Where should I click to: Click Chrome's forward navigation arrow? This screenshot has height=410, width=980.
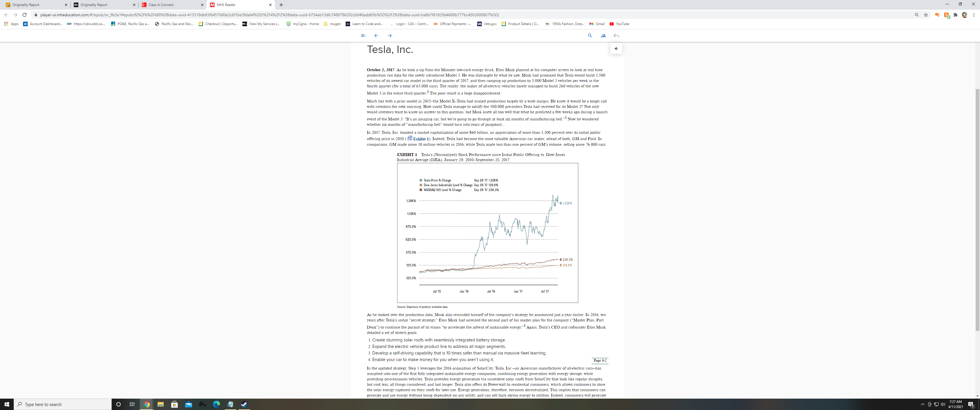(x=15, y=15)
